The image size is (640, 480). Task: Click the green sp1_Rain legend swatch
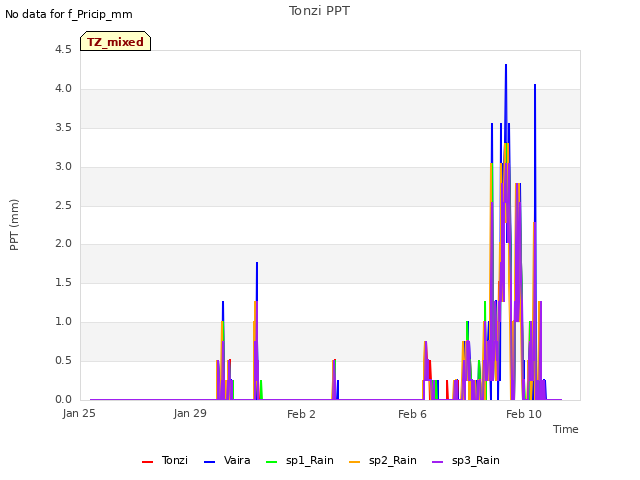click(271, 462)
